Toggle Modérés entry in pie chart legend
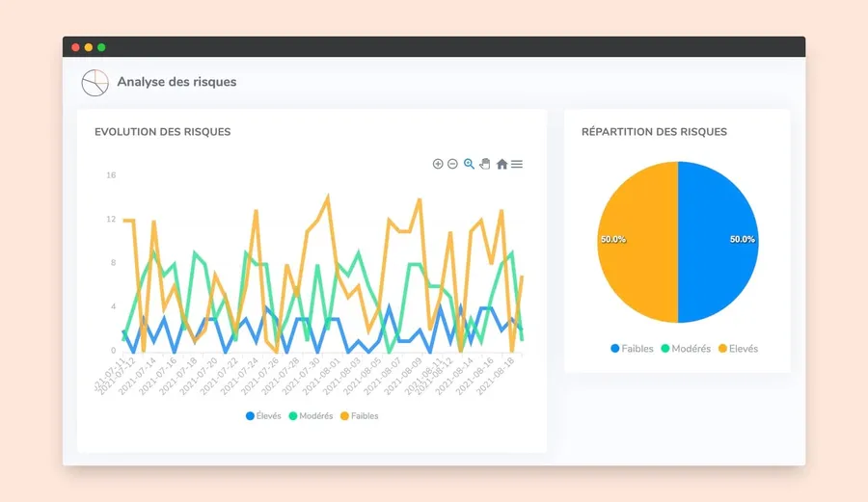This screenshot has width=868, height=502. [686, 348]
